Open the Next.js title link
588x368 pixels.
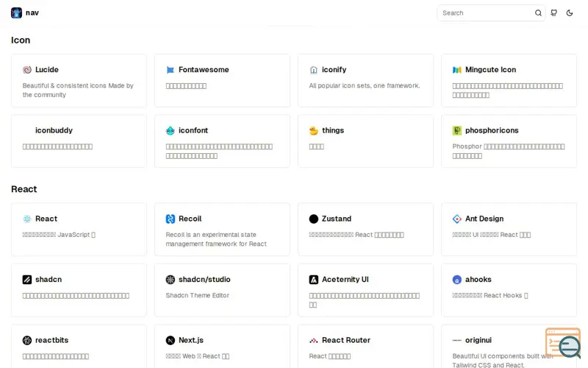click(x=191, y=341)
